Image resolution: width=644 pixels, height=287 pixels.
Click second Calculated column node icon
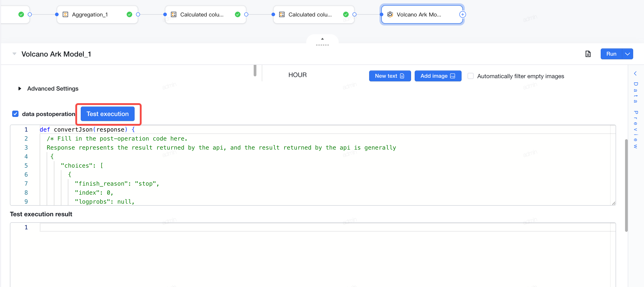282,14
